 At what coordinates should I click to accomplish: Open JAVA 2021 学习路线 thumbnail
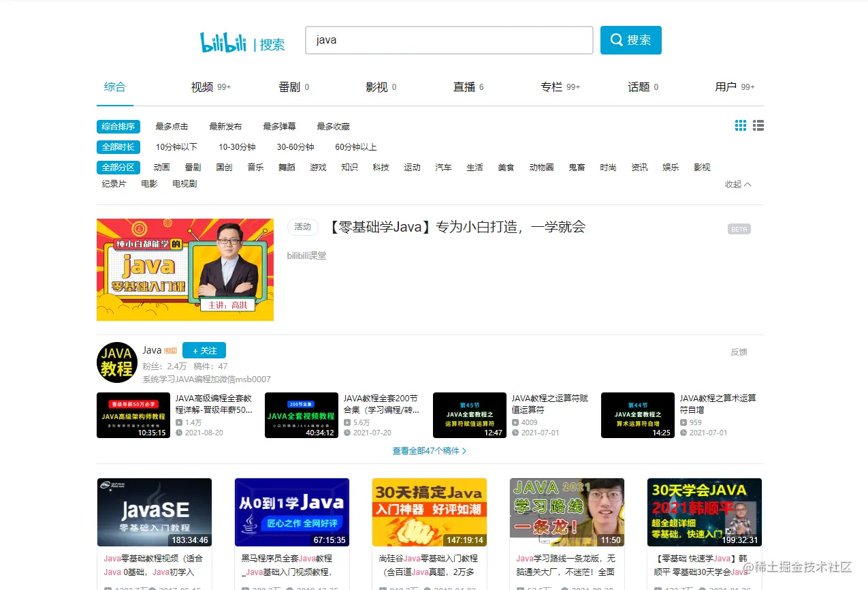point(567,512)
